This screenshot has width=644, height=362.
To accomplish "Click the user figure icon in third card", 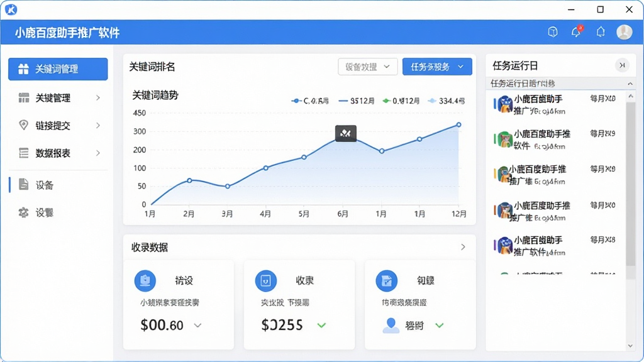I will click(x=391, y=326).
